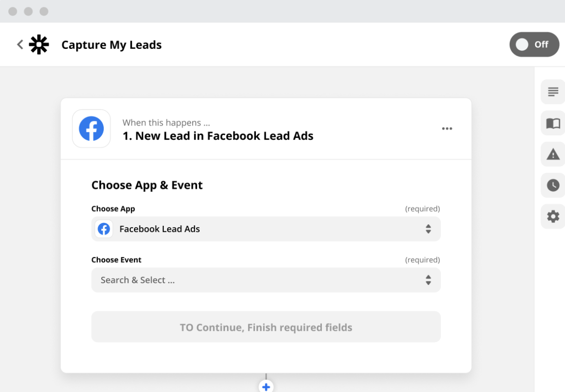Toggle the Zap Off switch on
This screenshot has height=392, width=565.
(x=534, y=44)
